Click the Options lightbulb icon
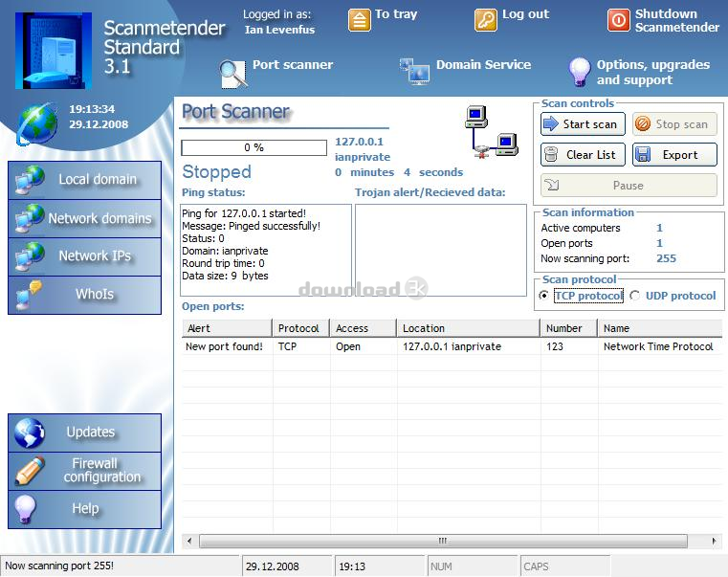 point(579,72)
